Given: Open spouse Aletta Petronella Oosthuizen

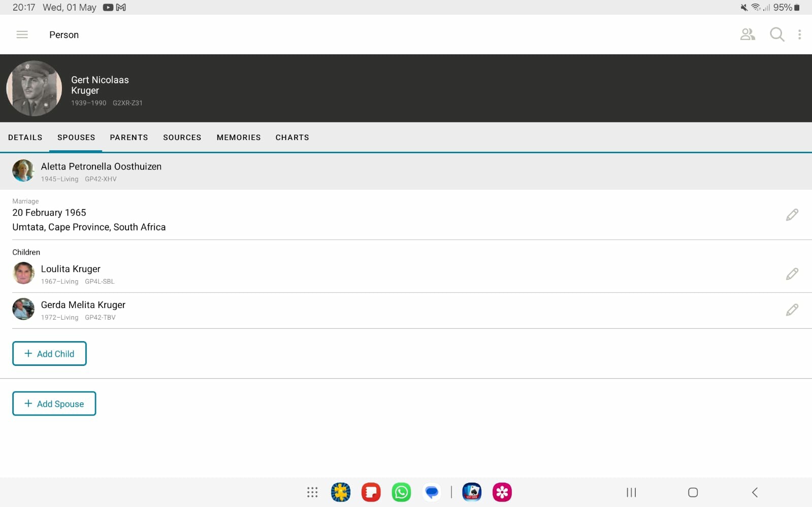Looking at the screenshot, I should (406, 171).
